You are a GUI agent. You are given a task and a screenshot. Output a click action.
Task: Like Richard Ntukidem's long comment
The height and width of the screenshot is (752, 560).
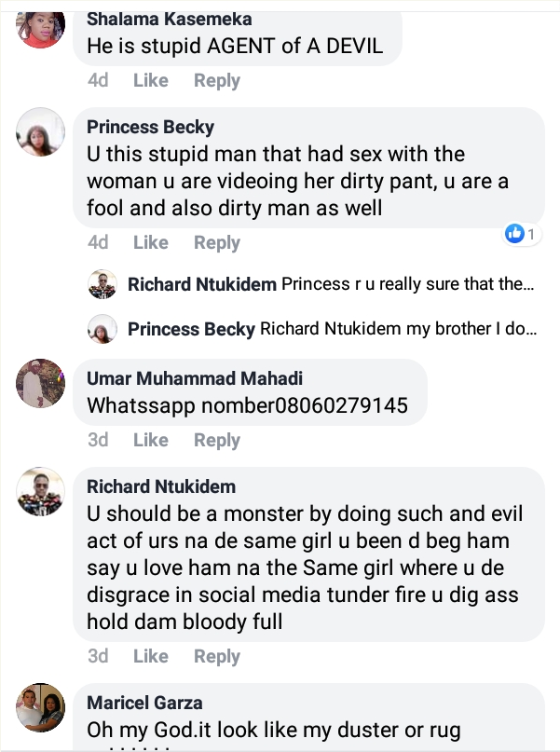click(150, 657)
